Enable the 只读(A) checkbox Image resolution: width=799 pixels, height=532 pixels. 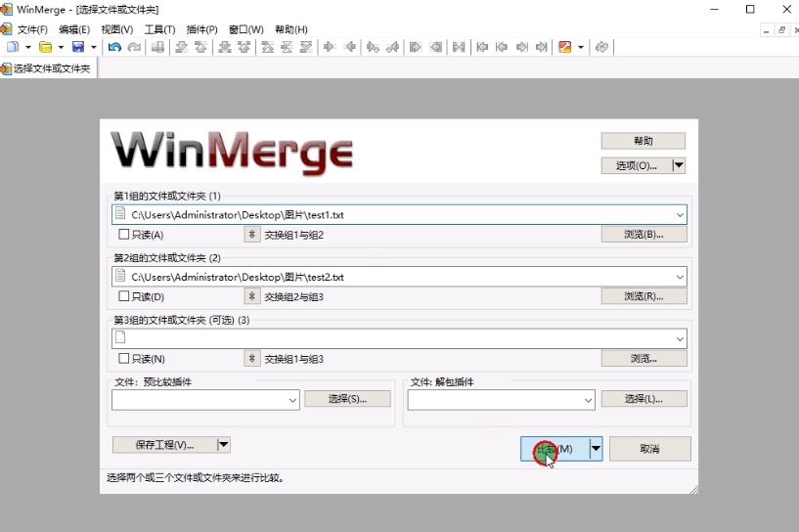[x=123, y=235]
